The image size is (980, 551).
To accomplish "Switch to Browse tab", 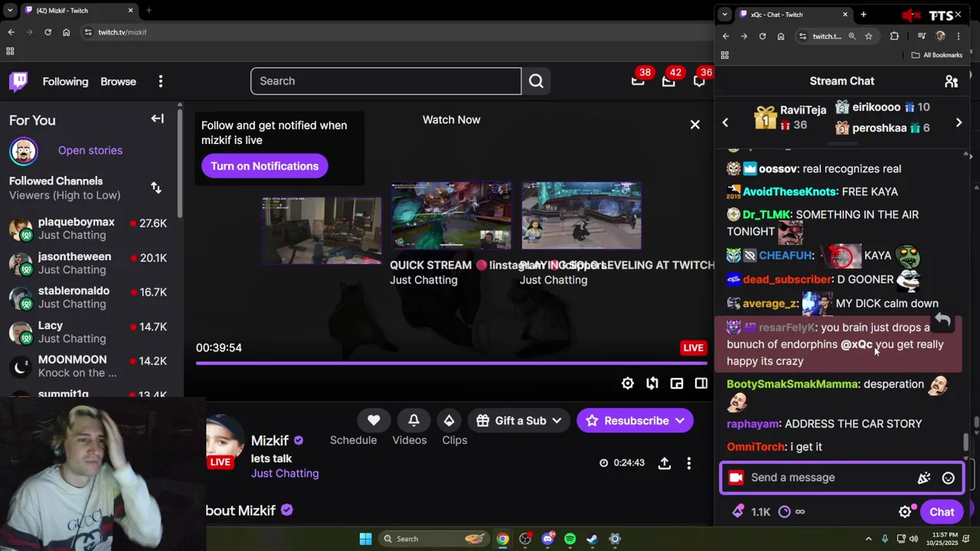I will (x=118, y=81).
